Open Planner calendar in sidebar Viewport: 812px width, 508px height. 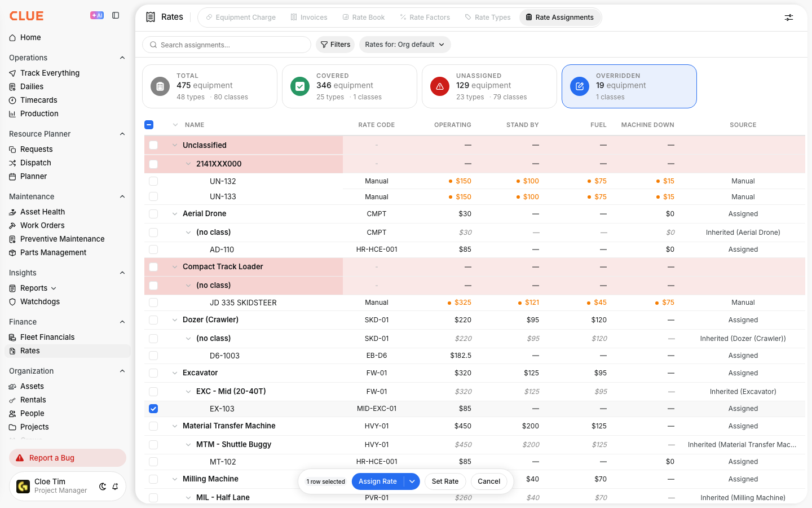[x=34, y=176]
